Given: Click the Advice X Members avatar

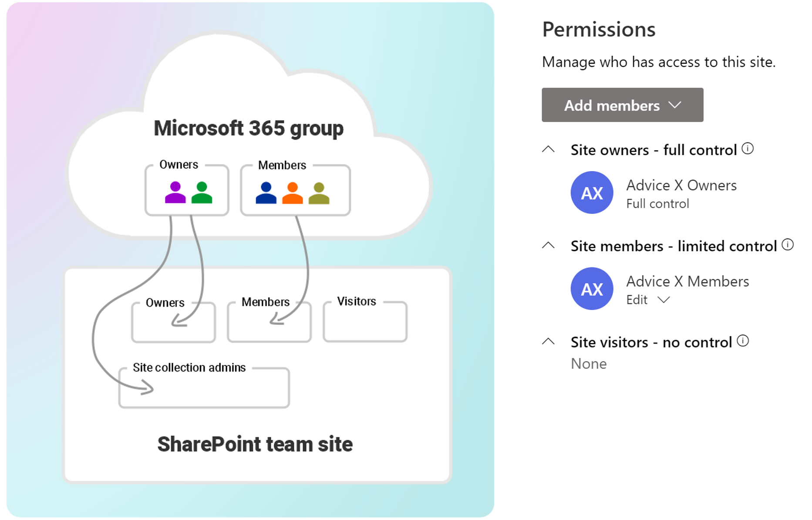Looking at the screenshot, I should 592,288.
